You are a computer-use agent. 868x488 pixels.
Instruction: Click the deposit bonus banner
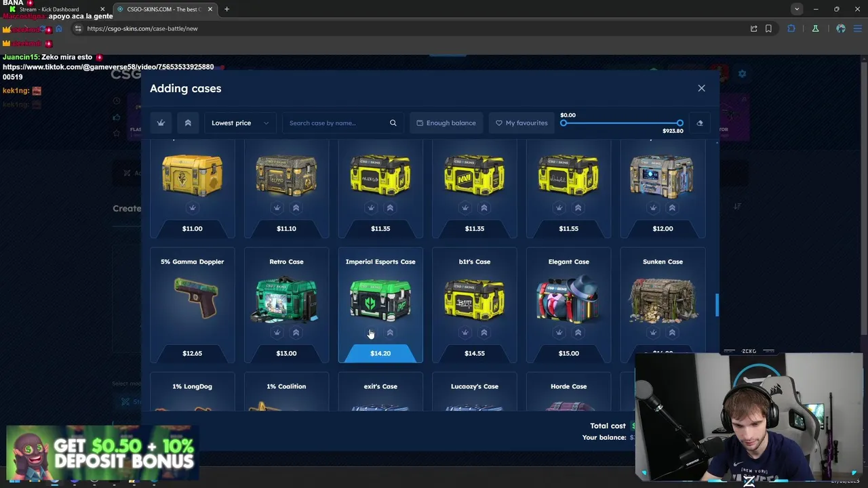coord(102,454)
